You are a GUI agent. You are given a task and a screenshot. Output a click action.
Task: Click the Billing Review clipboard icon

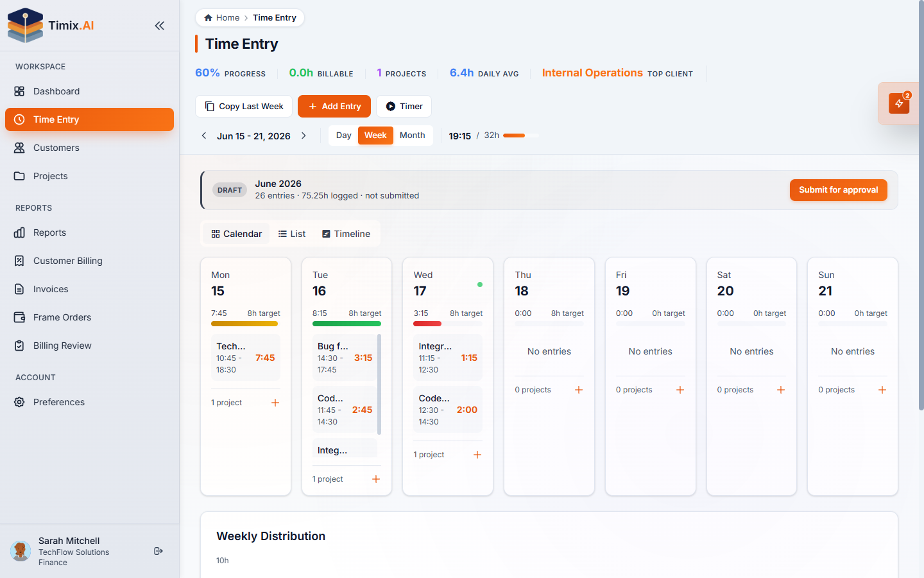19,346
